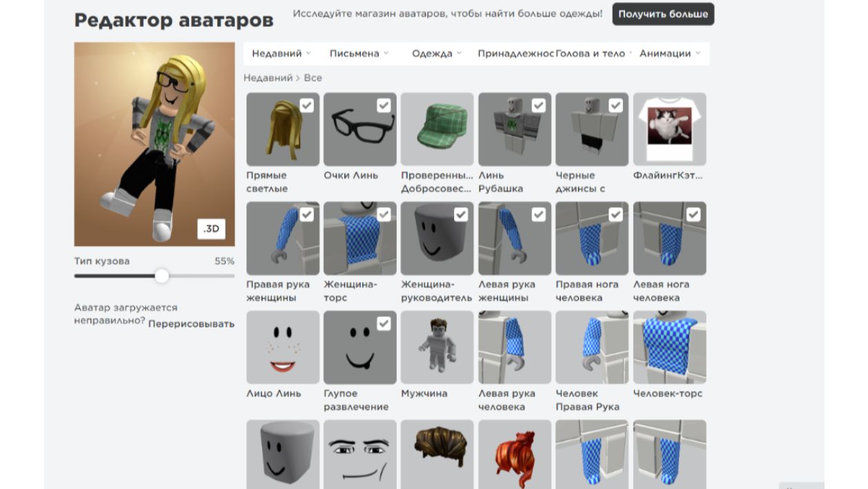Image resolution: width=868 pixels, height=489 pixels.
Task: Equip 'Левая рука человека' arm item
Action: click(x=515, y=347)
